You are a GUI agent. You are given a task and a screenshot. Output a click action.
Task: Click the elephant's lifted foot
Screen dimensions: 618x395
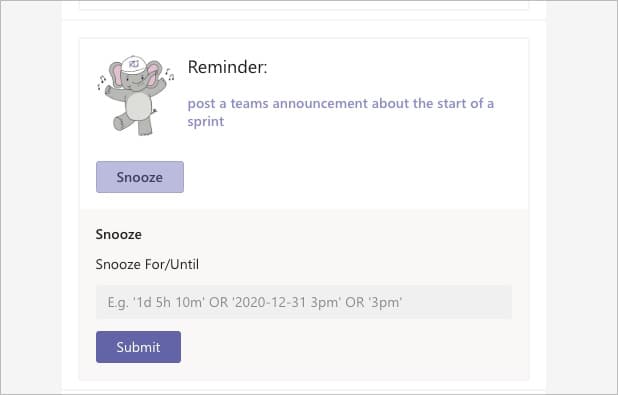(x=119, y=123)
